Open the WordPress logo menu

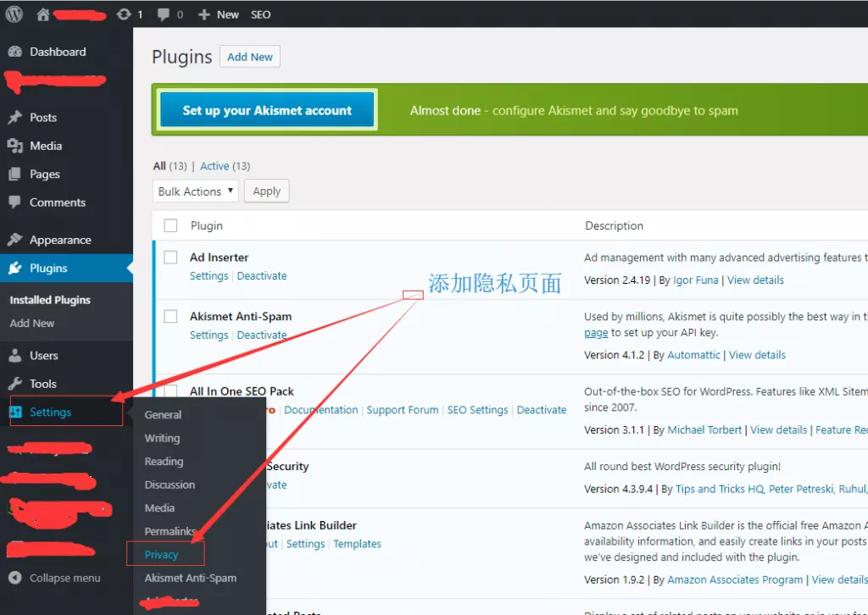point(14,14)
